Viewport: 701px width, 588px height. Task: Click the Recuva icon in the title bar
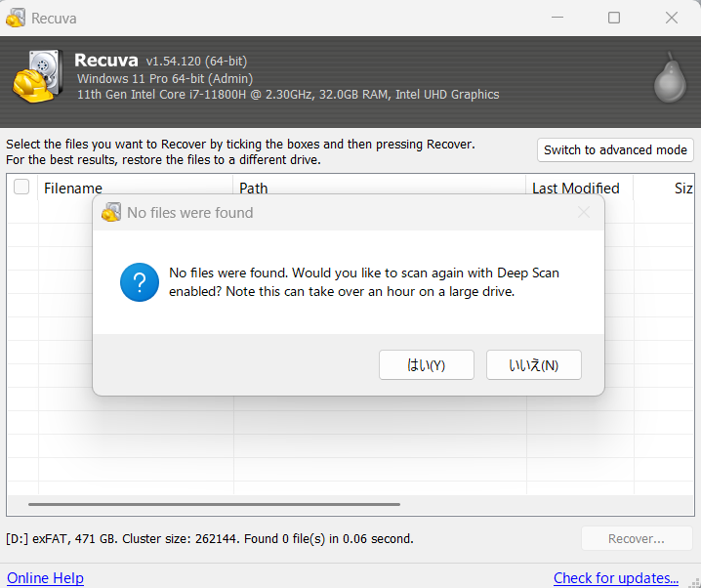point(16,18)
